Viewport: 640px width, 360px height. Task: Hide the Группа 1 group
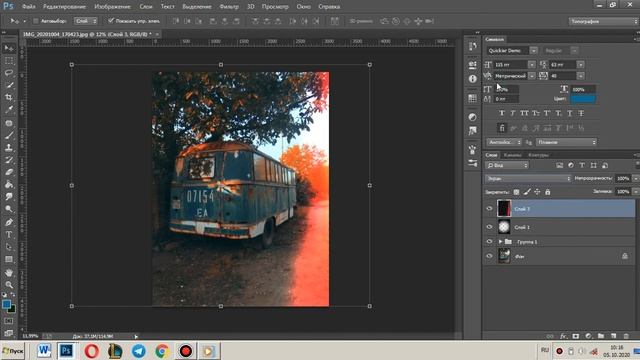[x=489, y=242]
